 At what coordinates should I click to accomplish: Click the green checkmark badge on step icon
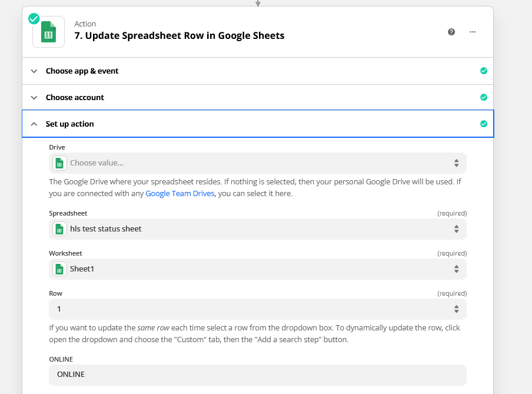pos(34,19)
